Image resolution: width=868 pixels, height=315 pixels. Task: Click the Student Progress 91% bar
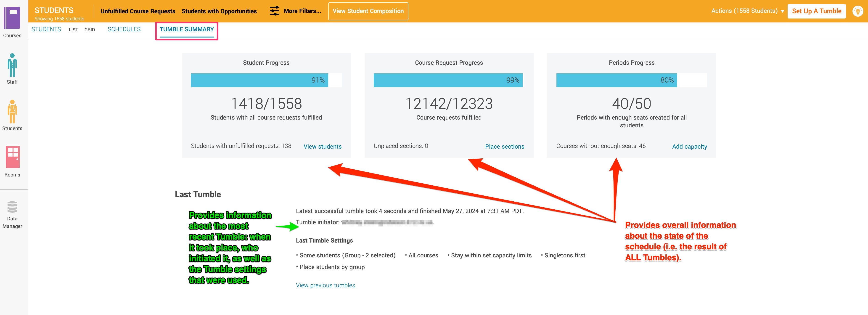click(259, 80)
